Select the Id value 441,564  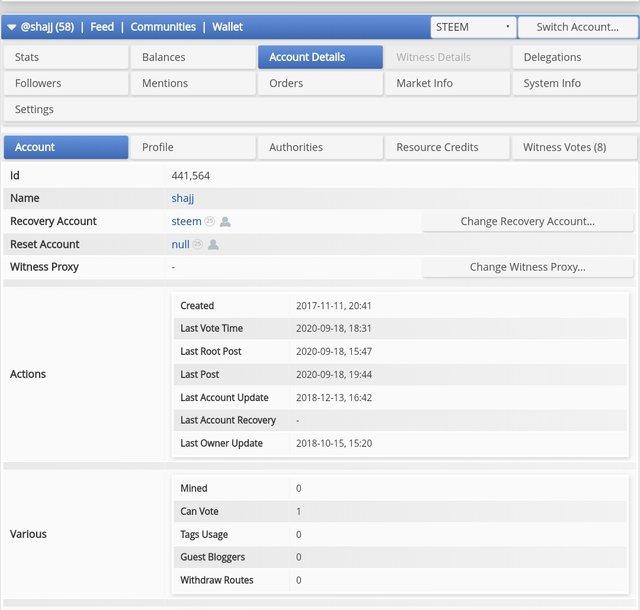[x=191, y=176]
